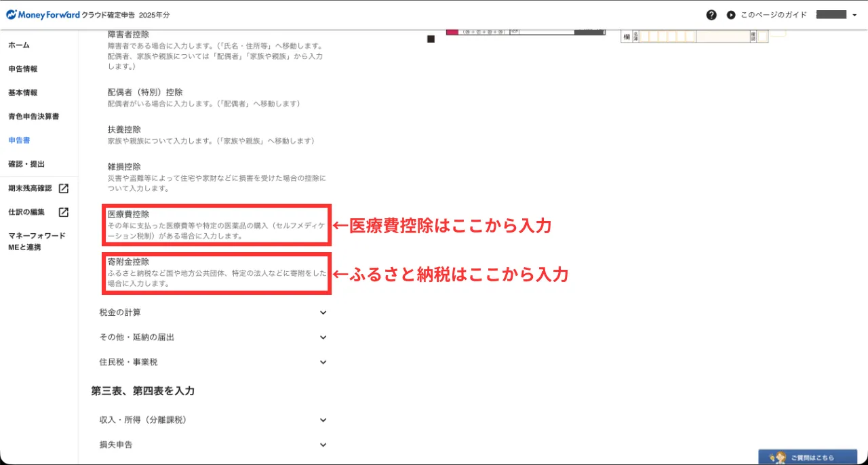Click external link icon beside 仕訳の編集
The image size is (868, 465).
point(63,212)
